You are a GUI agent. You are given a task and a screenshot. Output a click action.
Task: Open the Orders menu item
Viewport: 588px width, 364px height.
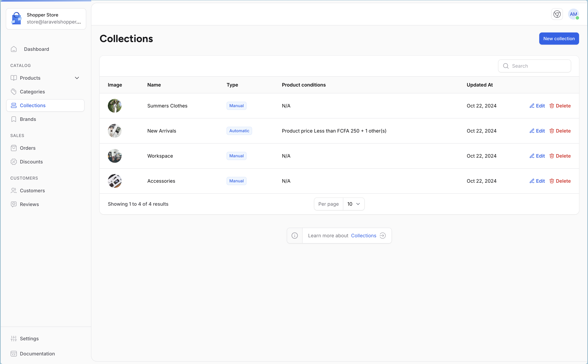point(28,148)
